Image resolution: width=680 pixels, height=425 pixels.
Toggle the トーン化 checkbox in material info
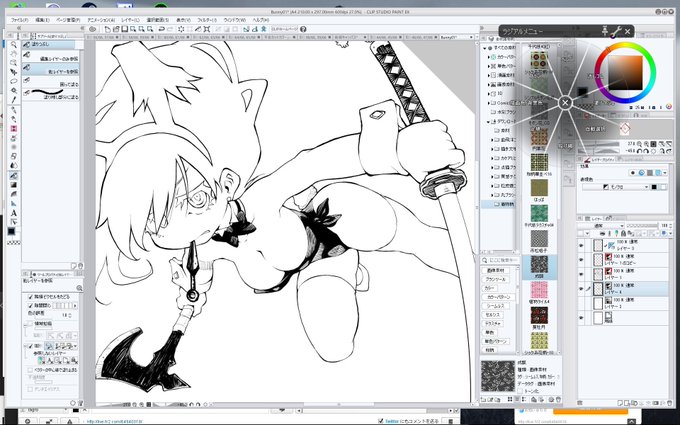tap(520, 391)
